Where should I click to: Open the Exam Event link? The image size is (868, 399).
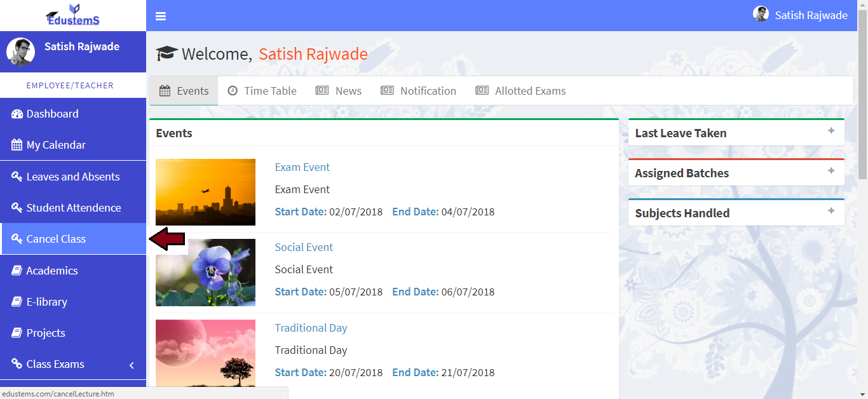302,167
